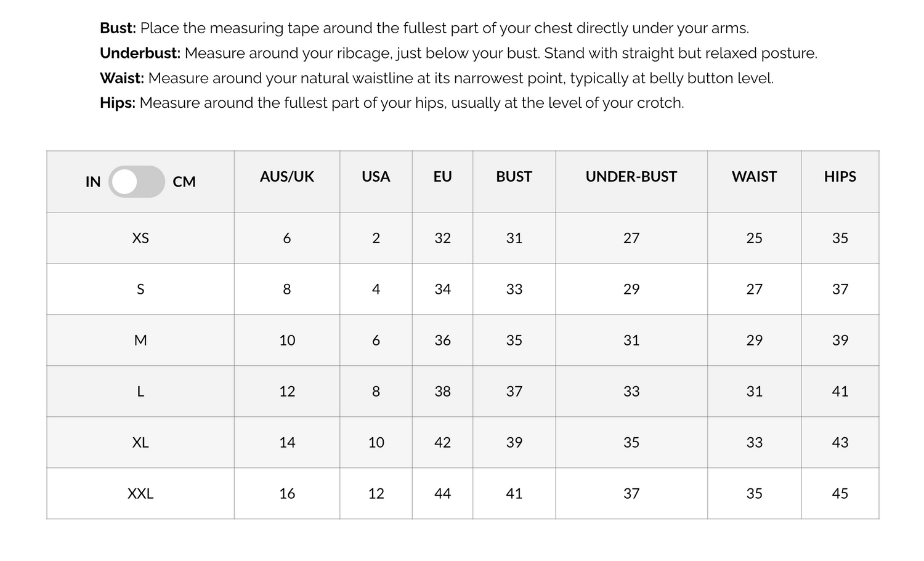The width and height of the screenshot is (924, 561).
Task: Click the EU column header
Action: (x=442, y=177)
